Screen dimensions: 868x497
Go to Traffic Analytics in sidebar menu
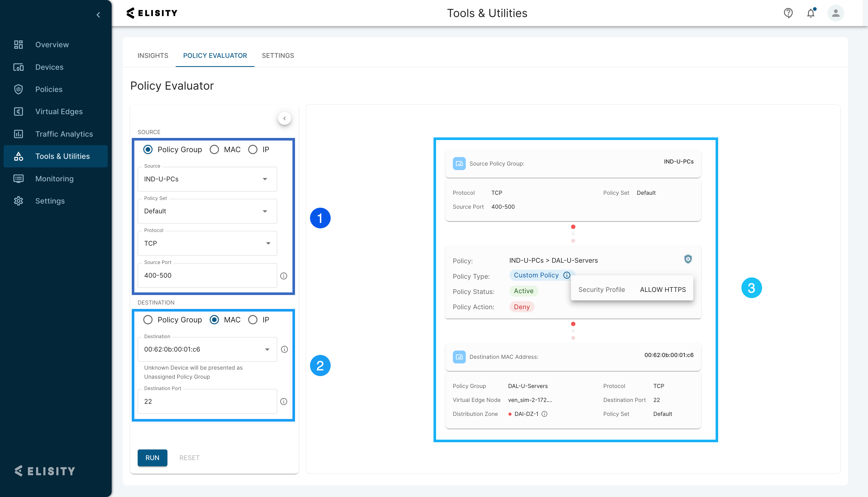click(x=56, y=134)
